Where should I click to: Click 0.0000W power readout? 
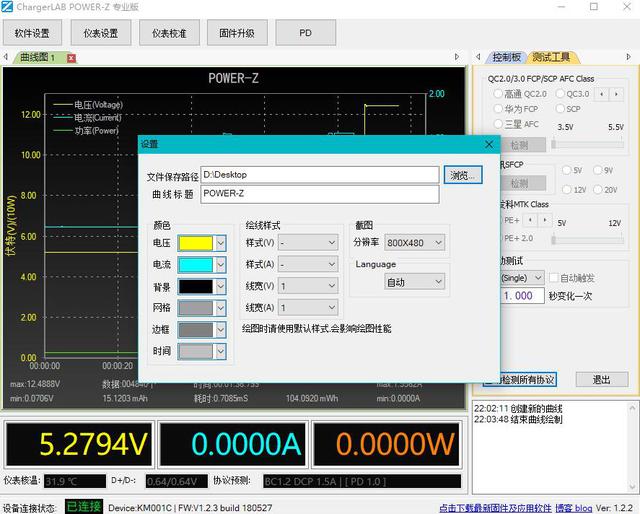pyautogui.click(x=386, y=444)
